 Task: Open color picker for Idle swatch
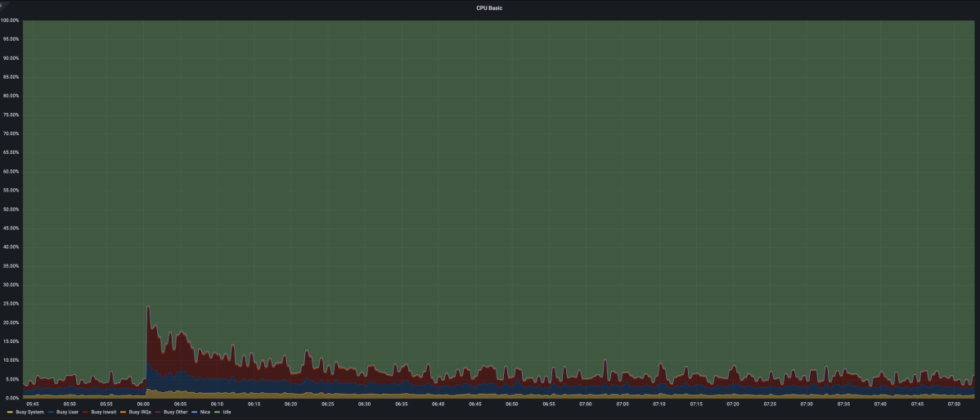pos(218,413)
